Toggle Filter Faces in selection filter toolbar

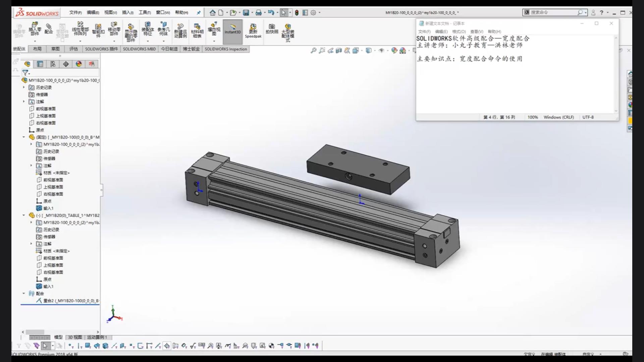point(88,346)
